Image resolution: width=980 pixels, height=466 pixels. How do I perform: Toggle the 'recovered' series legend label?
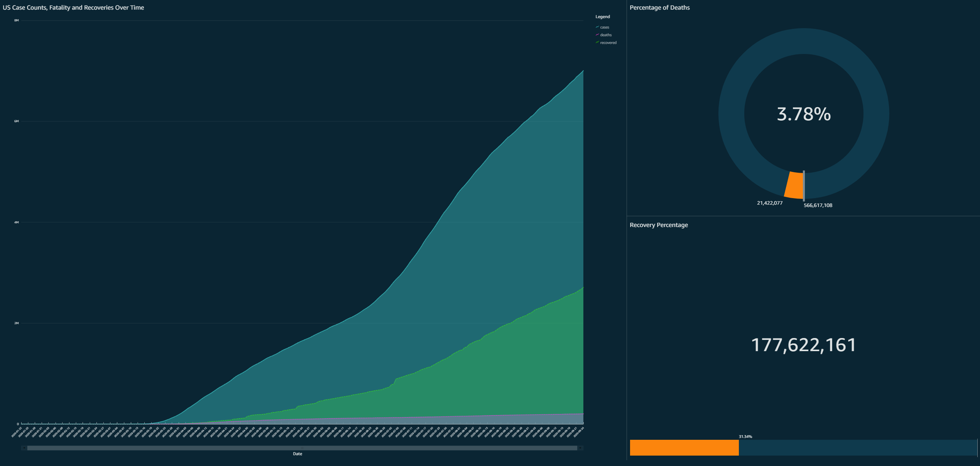coord(608,43)
